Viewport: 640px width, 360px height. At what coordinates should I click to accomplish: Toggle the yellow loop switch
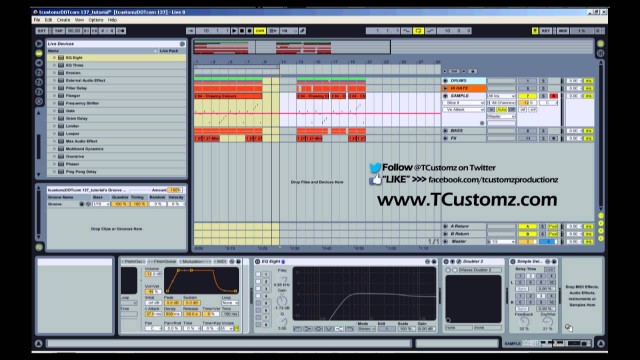coord(418,31)
